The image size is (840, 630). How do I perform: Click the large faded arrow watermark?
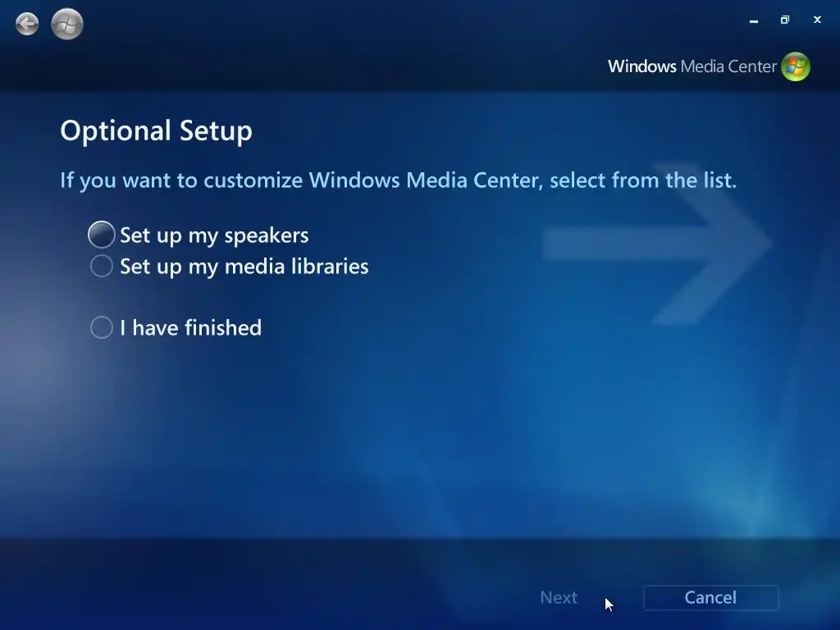coord(657,244)
